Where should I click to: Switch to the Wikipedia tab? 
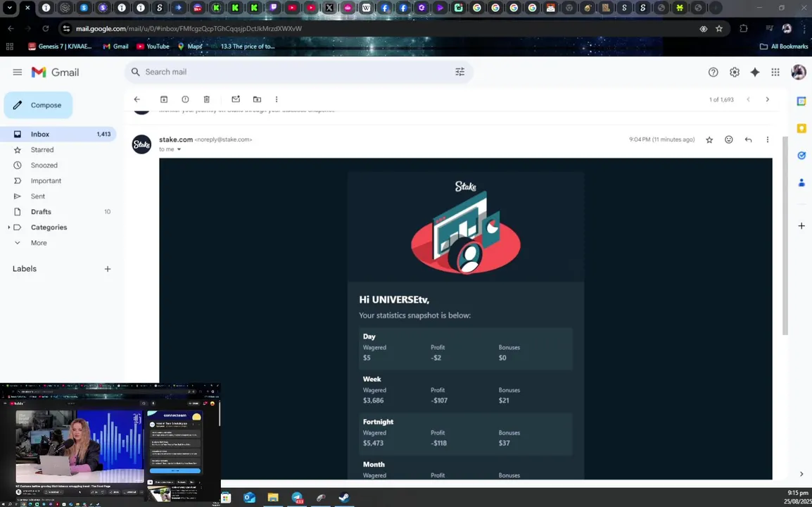[x=366, y=8]
